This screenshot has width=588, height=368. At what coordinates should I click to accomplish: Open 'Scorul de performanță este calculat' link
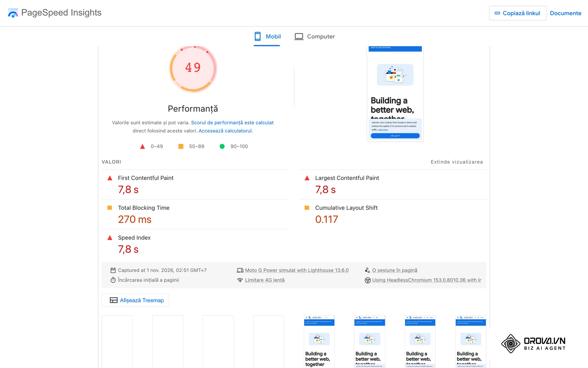click(232, 123)
